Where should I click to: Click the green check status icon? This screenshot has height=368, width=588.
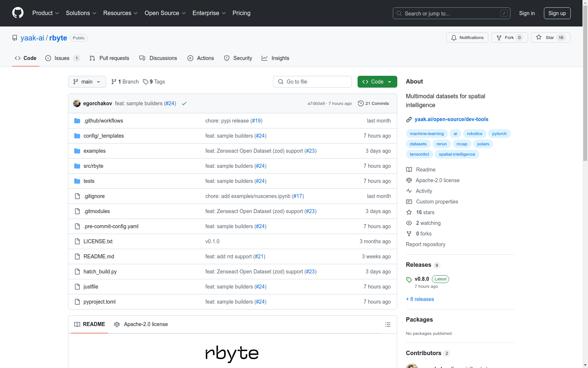tap(184, 103)
